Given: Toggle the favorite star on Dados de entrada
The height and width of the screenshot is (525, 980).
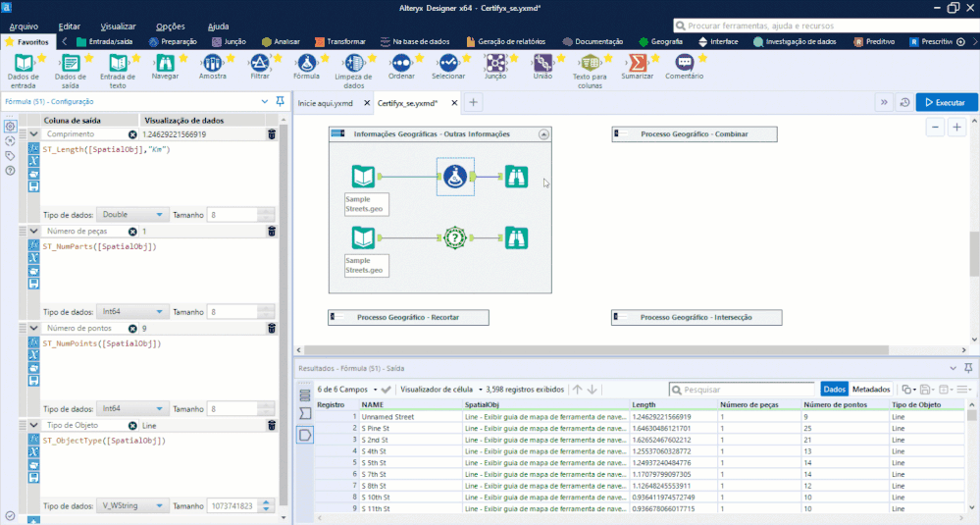Looking at the screenshot, I should pyautogui.click(x=41, y=58).
